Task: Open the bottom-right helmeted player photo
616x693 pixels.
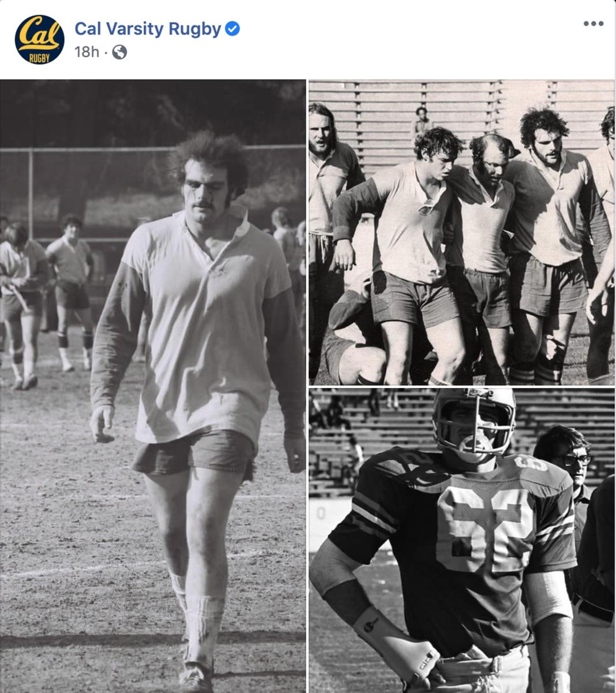Action: 461,541
